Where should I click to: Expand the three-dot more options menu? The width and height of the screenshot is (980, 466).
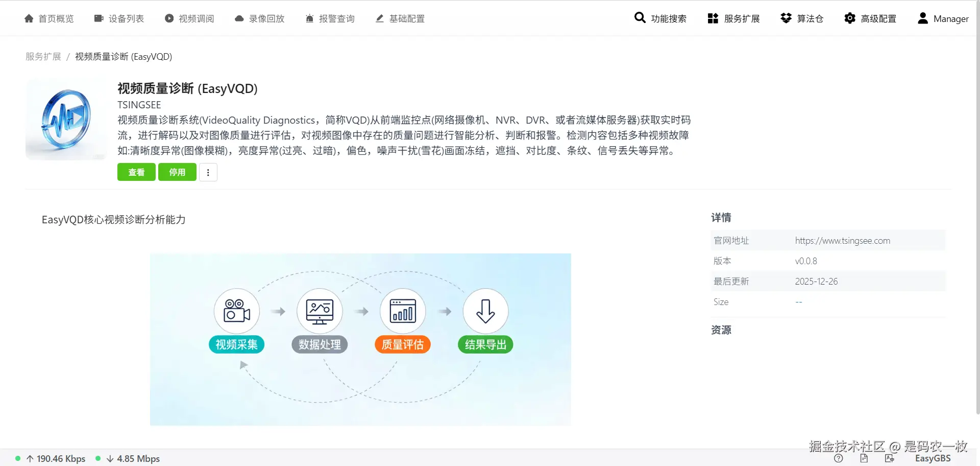[x=208, y=172]
